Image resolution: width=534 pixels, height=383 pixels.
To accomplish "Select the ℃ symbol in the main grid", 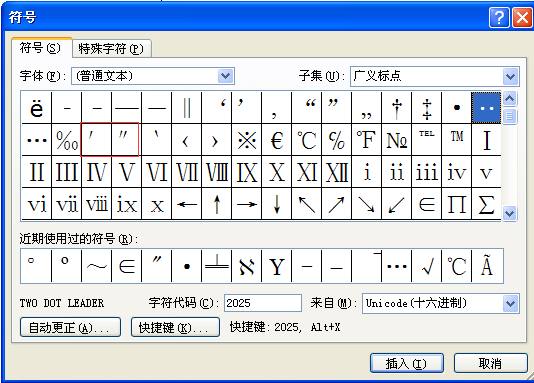I will [307, 140].
